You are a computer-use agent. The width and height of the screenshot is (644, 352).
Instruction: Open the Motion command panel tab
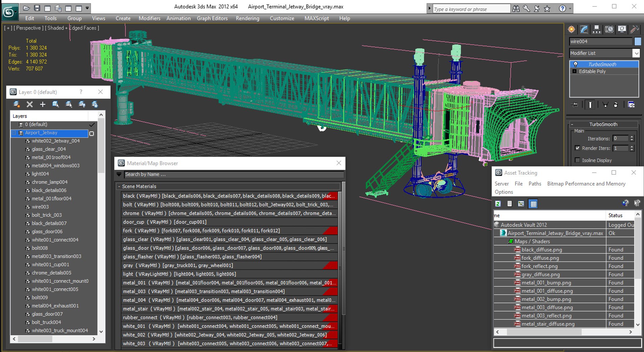(x=609, y=30)
